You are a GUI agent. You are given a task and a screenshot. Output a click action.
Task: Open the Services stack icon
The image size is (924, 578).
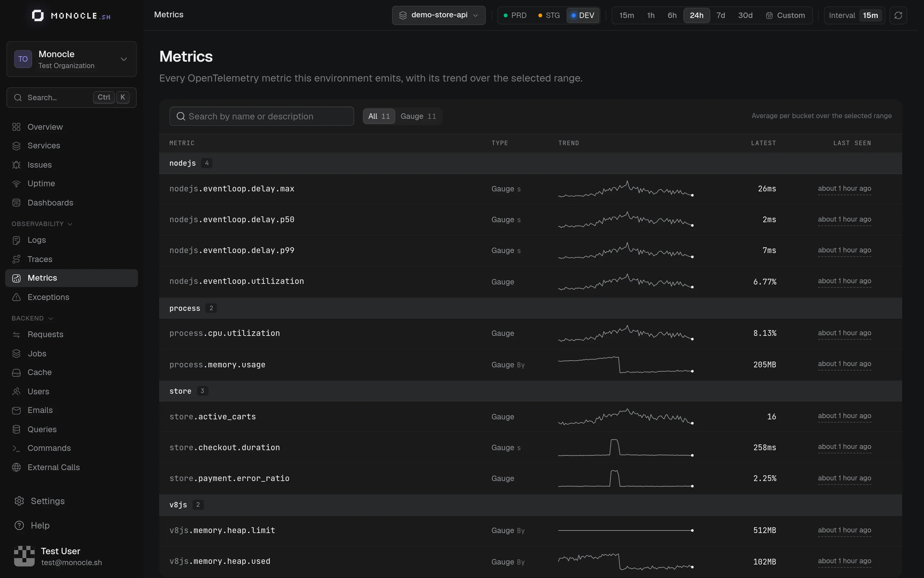(x=16, y=146)
